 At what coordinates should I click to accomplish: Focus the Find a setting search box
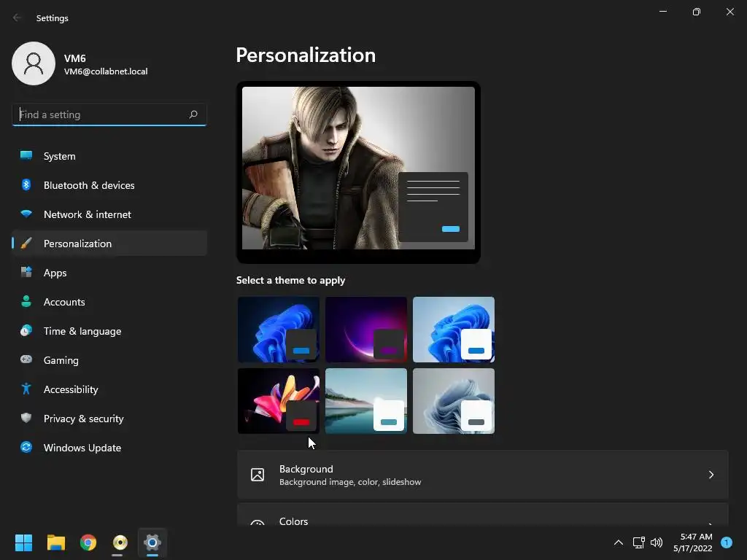click(109, 114)
